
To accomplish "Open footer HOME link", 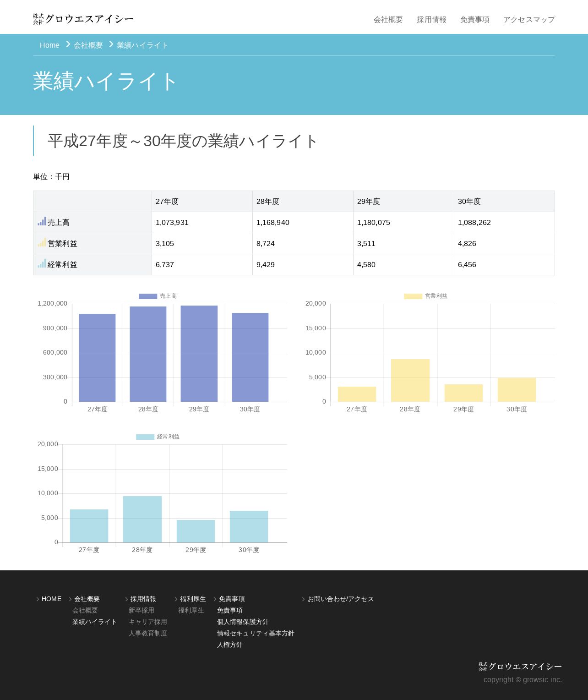I will click(51, 599).
